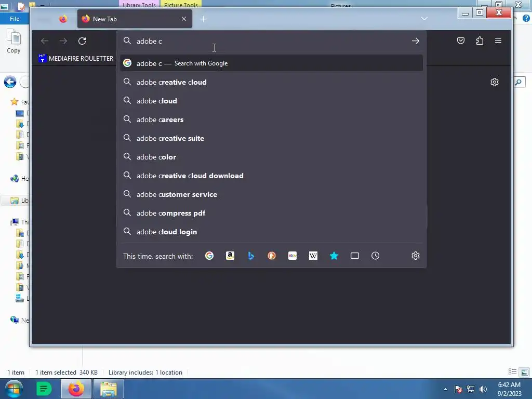Screen dimensions: 532x399
Task: Open the green notes app in taskbar
Action: coord(44,389)
